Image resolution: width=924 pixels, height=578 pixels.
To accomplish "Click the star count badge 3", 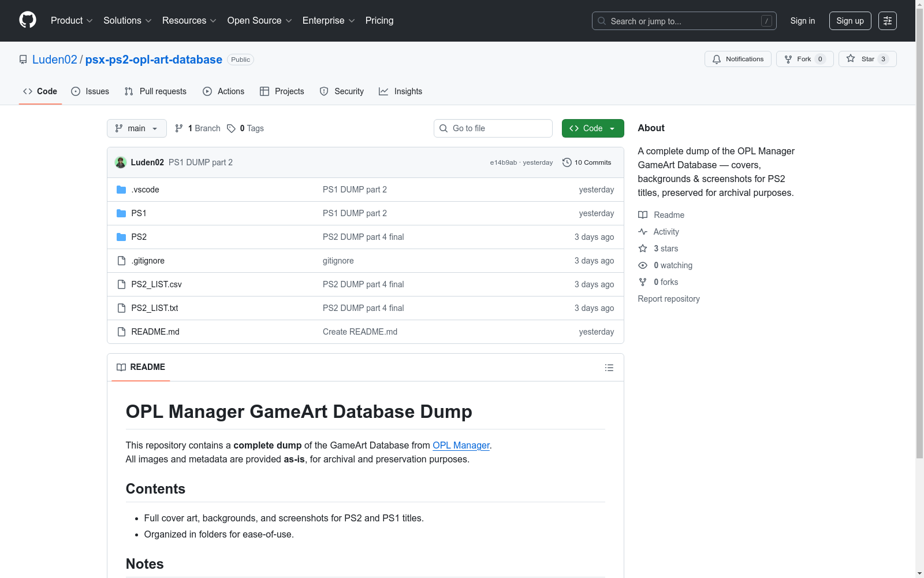I will coord(883,59).
